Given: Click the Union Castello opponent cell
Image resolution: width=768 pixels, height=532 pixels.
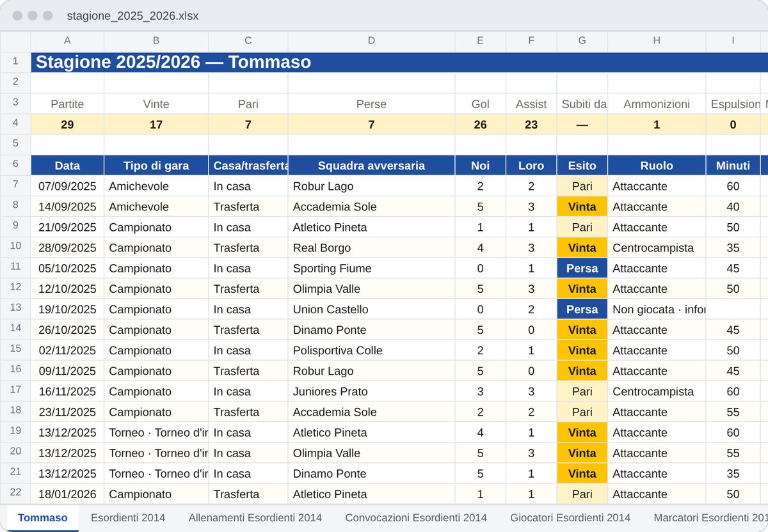Looking at the screenshot, I should pyautogui.click(x=371, y=309).
